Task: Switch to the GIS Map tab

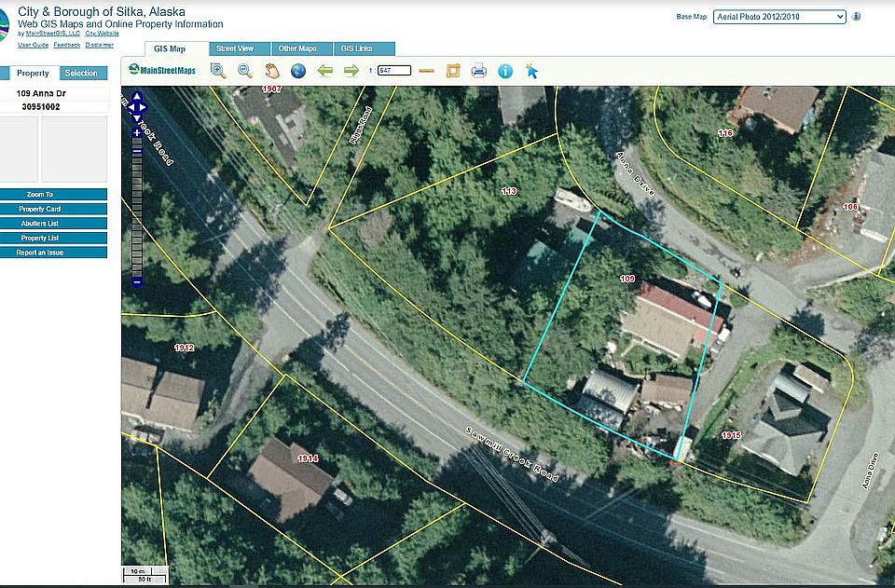Action: point(176,49)
